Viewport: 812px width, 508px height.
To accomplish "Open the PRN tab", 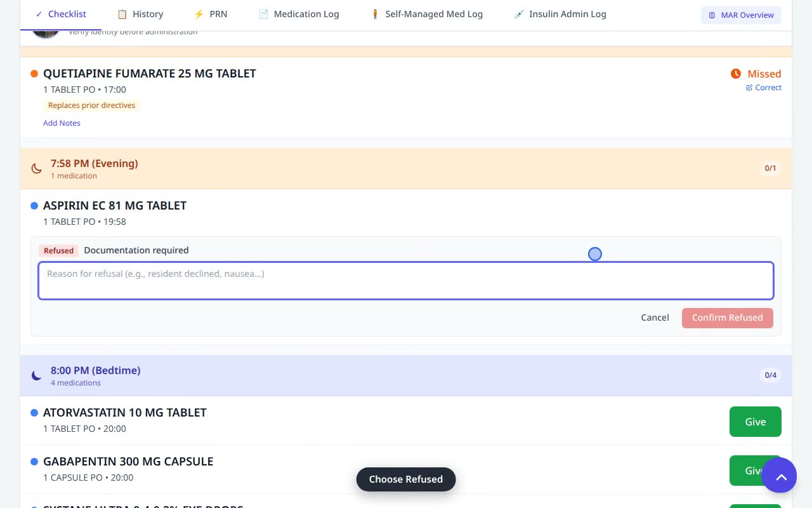I will [x=211, y=14].
